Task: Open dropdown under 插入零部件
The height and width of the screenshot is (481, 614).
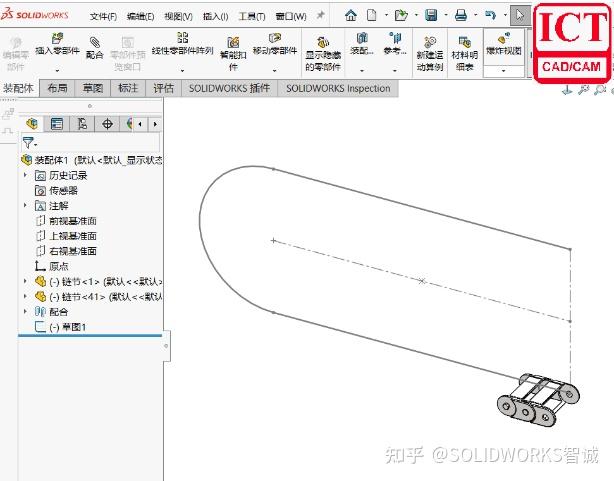Action: (x=58, y=71)
